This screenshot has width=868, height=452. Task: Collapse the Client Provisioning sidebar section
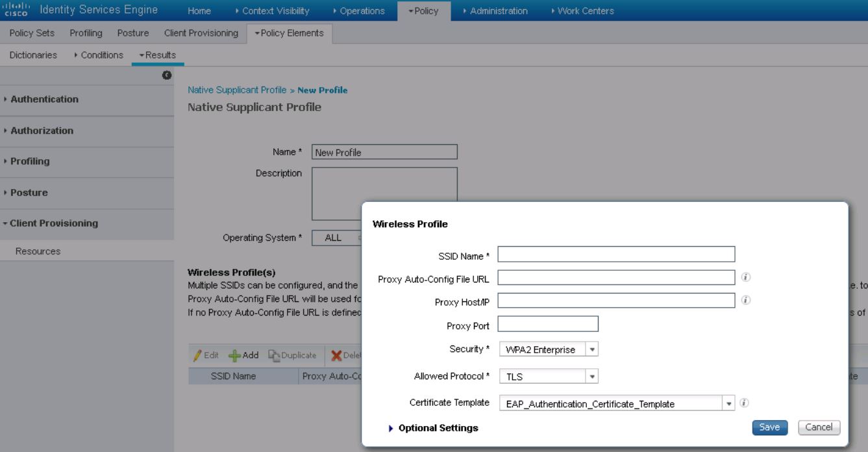tap(87, 223)
